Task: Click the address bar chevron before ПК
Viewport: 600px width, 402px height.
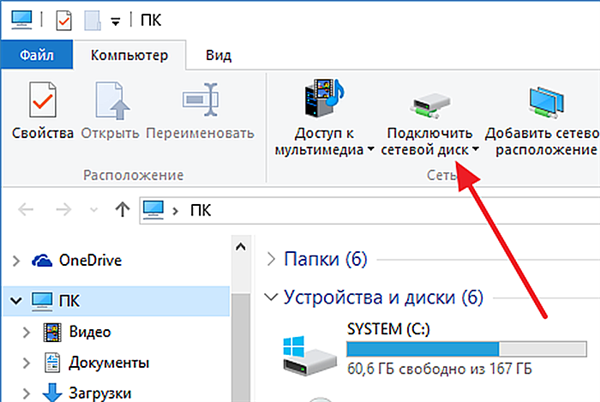Action: click(175, 211)
